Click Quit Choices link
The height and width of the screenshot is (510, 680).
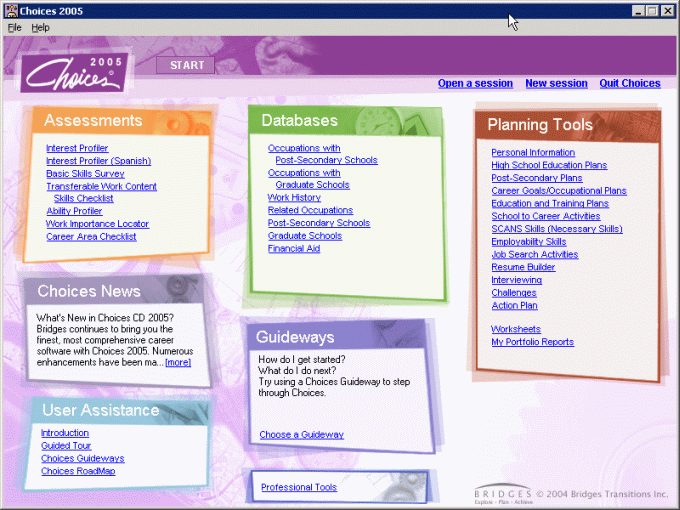[630, 83]
